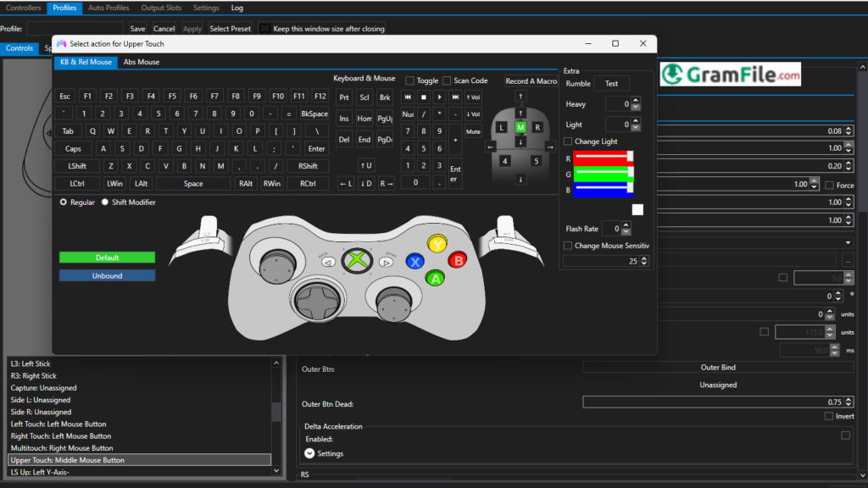Click the Stop media key

tap(424, 97)
